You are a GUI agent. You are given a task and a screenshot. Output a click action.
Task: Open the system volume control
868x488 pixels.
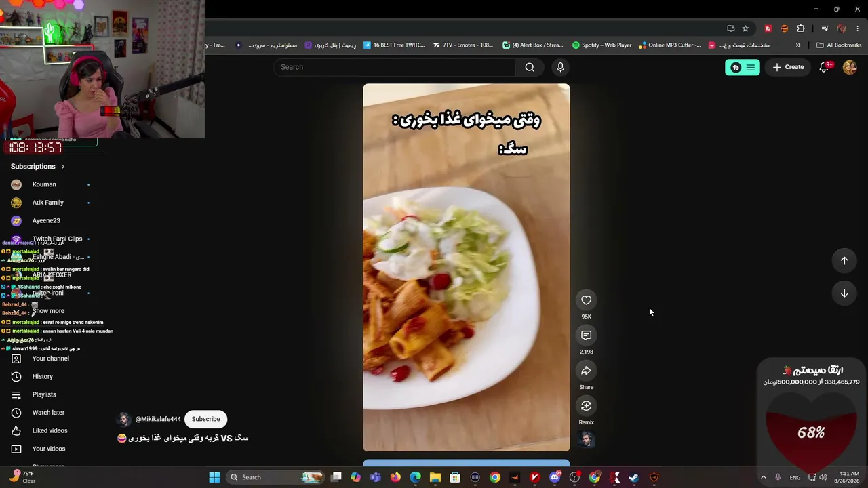[823, 477]
